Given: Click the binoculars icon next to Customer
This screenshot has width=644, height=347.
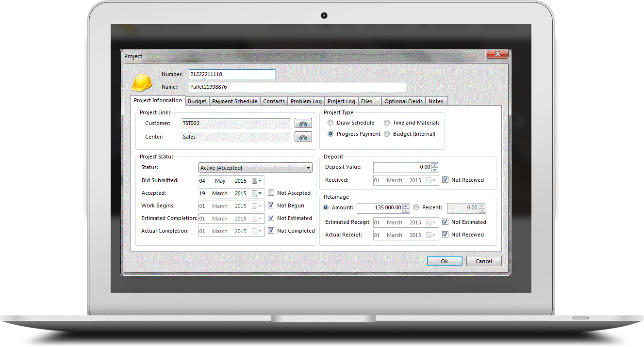Looking at the screenshot, I should coord(303,124).
